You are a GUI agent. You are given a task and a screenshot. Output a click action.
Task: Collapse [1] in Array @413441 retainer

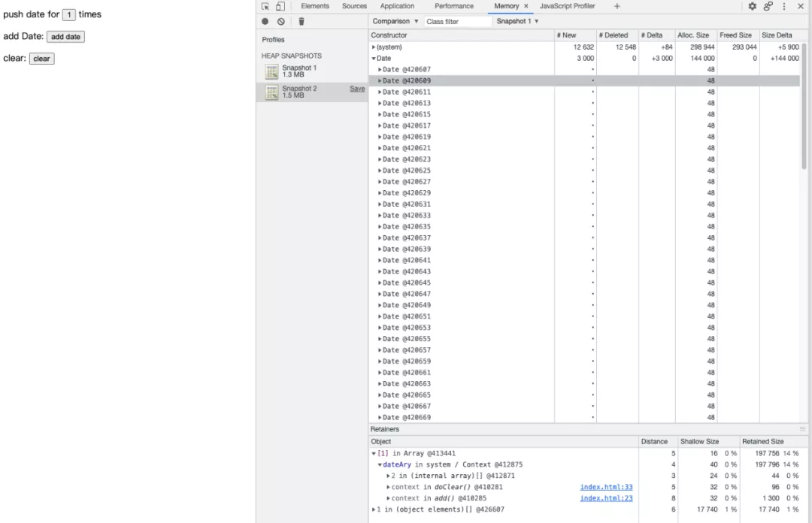pos(374,454)
